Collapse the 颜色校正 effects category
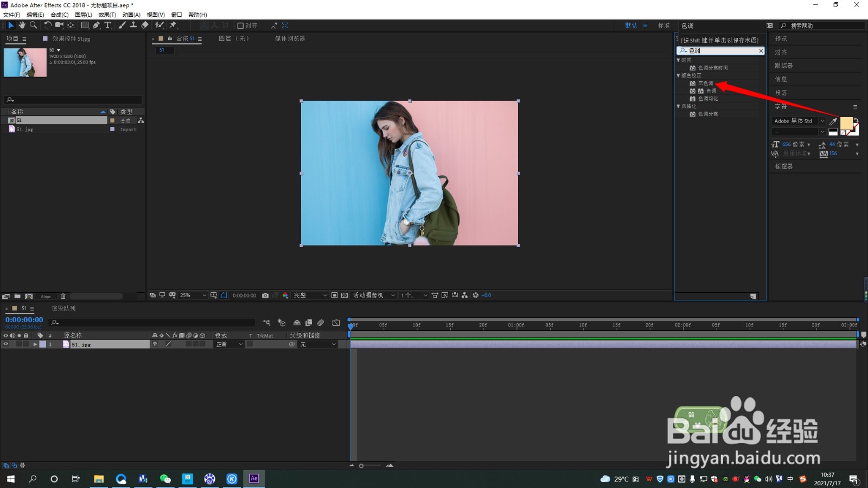The image size is (868, 488). (x=678, y=75)
